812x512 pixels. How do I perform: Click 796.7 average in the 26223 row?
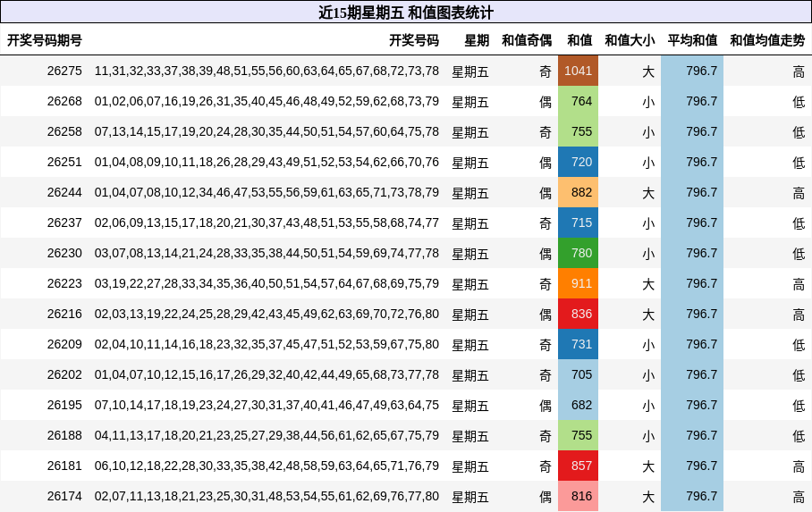point(702,283)
